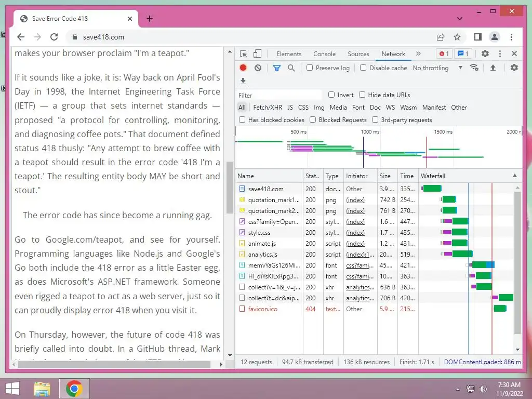The height and width of the screenshot is (399, 532).
Task: Click the address bar URL save418.com
Action: 103,37
